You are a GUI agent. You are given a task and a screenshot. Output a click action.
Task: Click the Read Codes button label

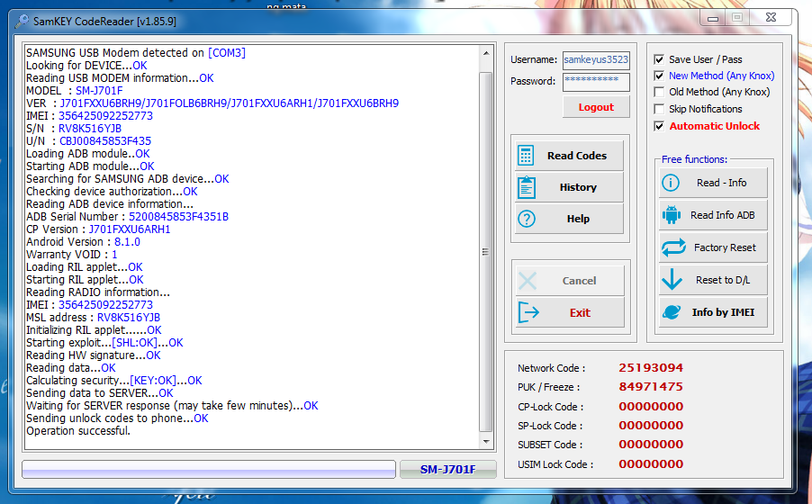coord(577,156)
